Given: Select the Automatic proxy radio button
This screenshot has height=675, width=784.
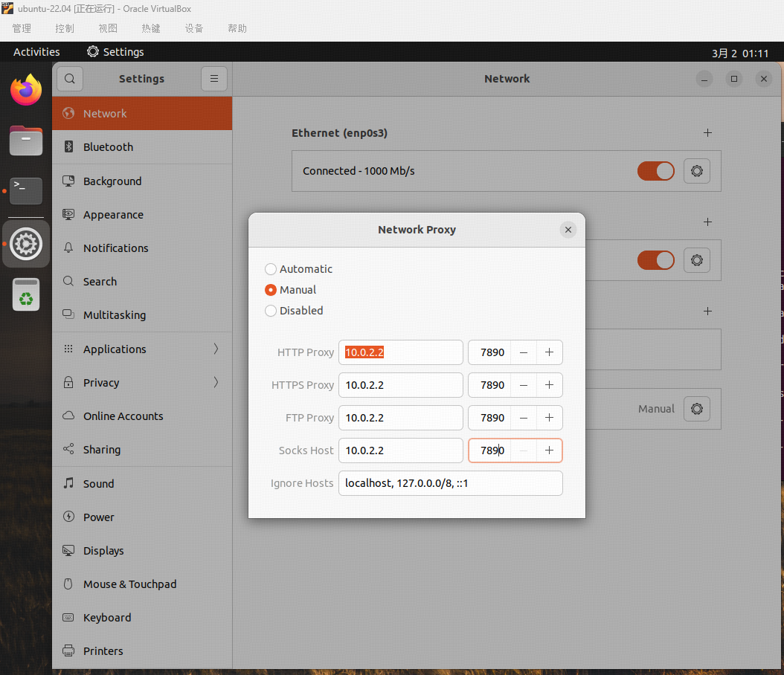Looking at the screenshot, I should coord(271,269).
